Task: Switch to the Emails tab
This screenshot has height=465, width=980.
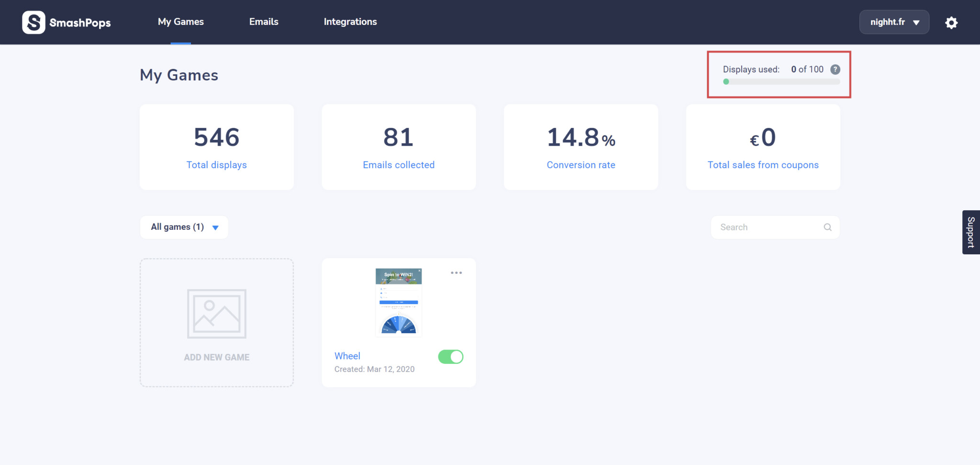Action: [x=263, y=22]
